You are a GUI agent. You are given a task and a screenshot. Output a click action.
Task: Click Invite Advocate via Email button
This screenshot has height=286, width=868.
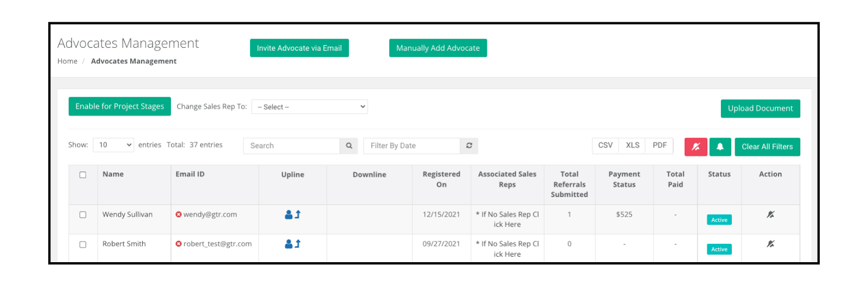coord(299,48)
